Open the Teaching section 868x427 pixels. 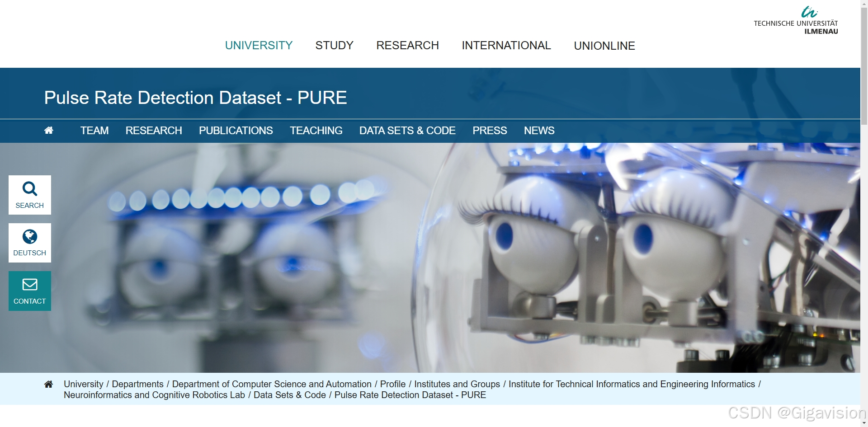tap(316, 131)
